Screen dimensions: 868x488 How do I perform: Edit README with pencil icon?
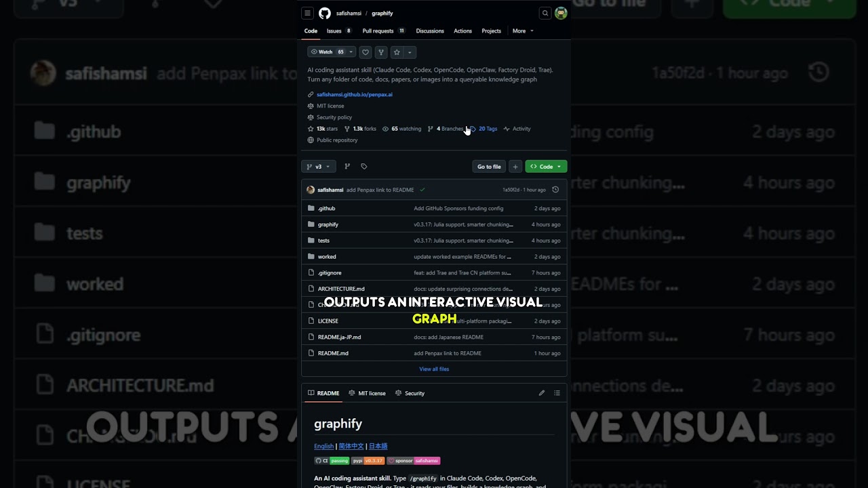pos(542,393)
